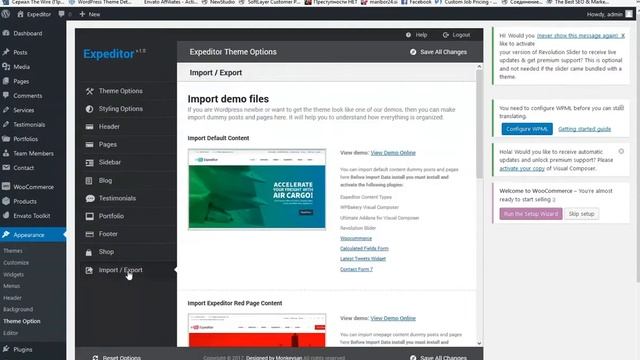Open the Getting started guide link
Image resolution: width=640 pixels, height=360 pixels.
point(584,129)
